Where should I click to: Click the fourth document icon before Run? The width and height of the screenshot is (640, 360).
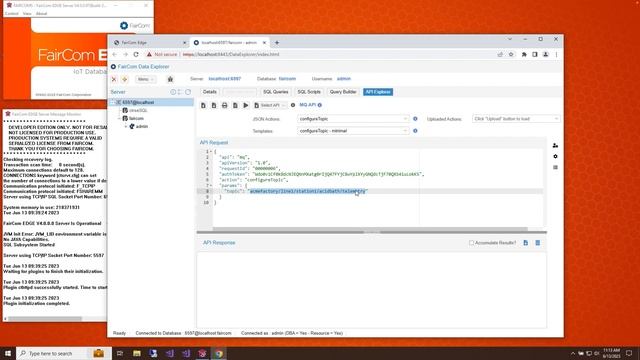coord(235,105)
